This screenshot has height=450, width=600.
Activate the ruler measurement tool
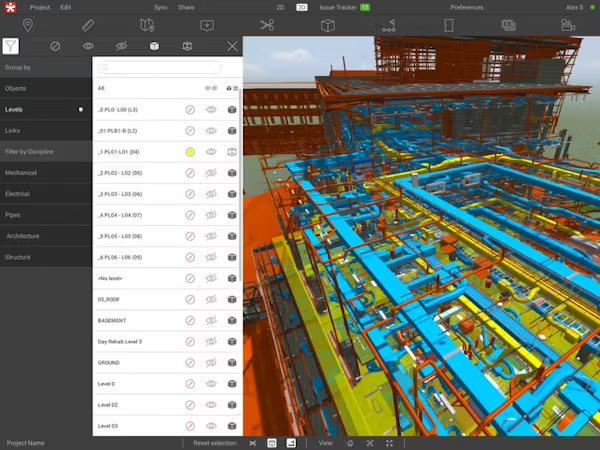pos(88,25)
